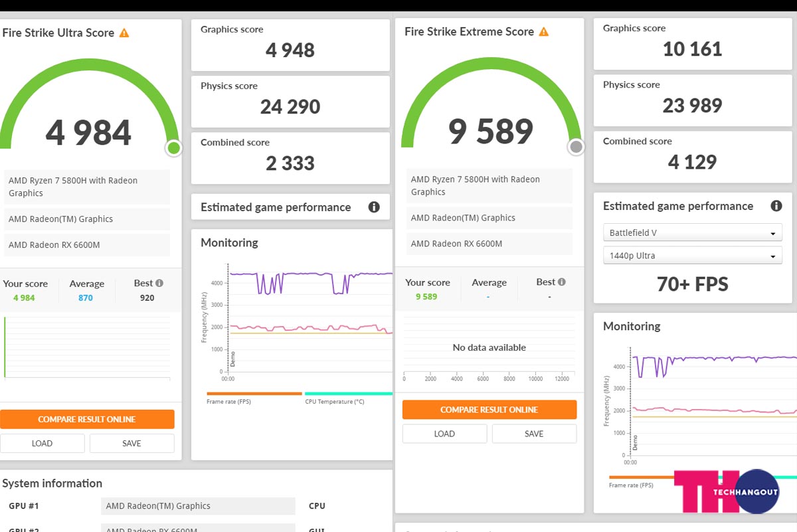This screenshot has width=797, height=532.
Task: Click the System information heading
Action: [x=52, y=484]
